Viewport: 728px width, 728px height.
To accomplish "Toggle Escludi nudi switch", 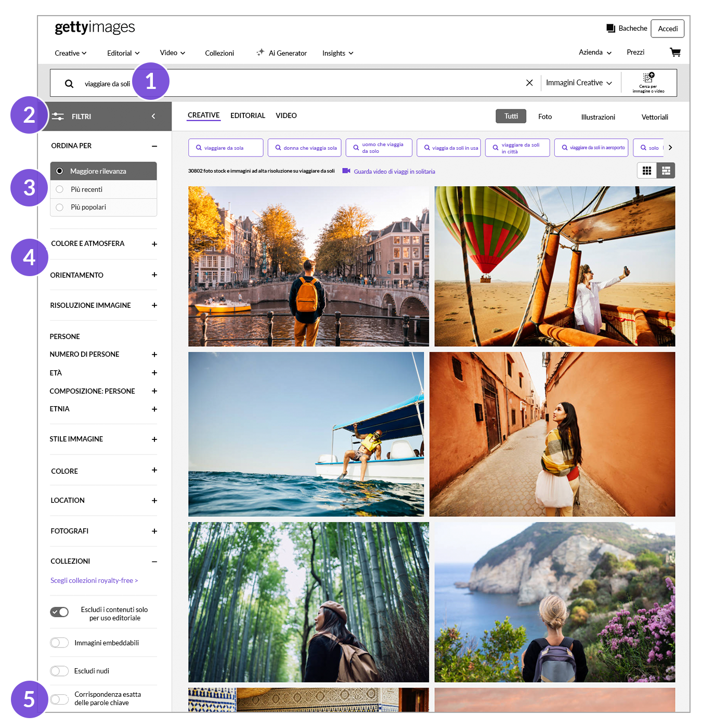I will click(x=59, y=671).
